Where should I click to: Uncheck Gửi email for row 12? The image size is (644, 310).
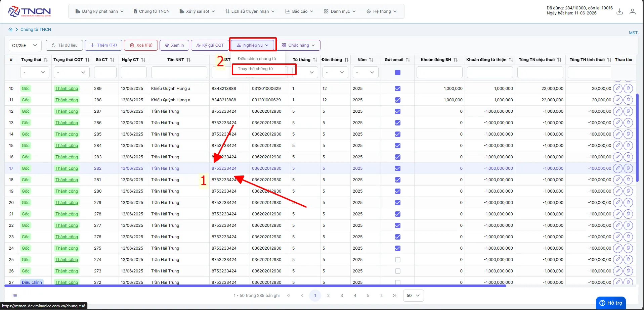(398, 111)
